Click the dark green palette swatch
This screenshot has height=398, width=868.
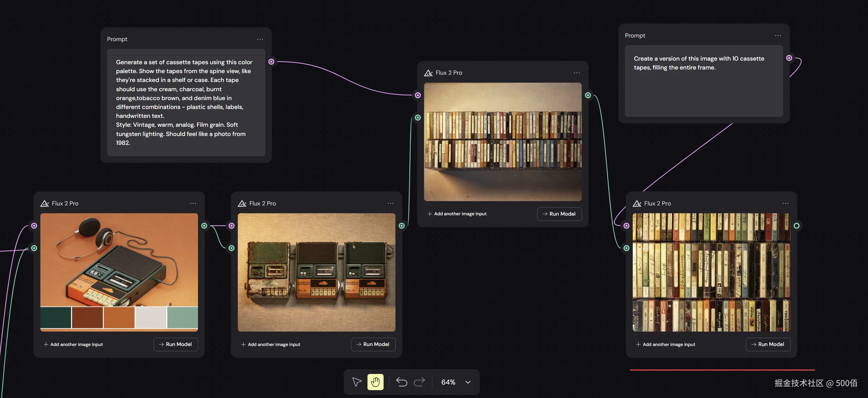pos(56,317)
